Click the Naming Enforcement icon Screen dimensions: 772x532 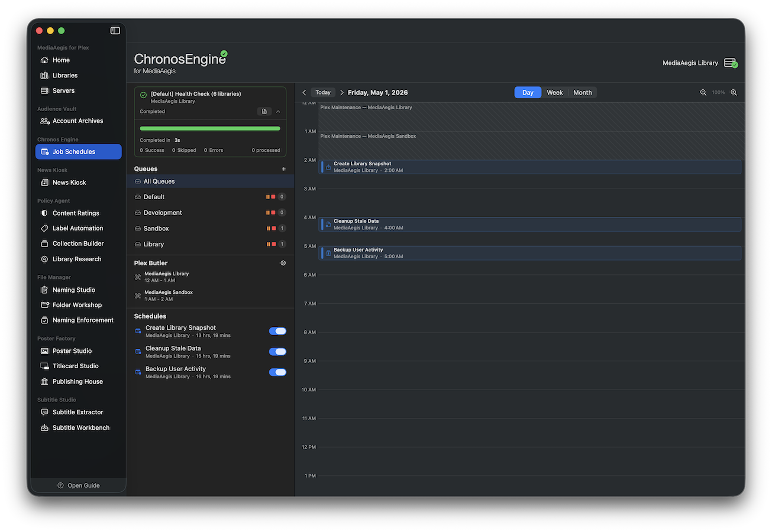[x=44, y=320]
